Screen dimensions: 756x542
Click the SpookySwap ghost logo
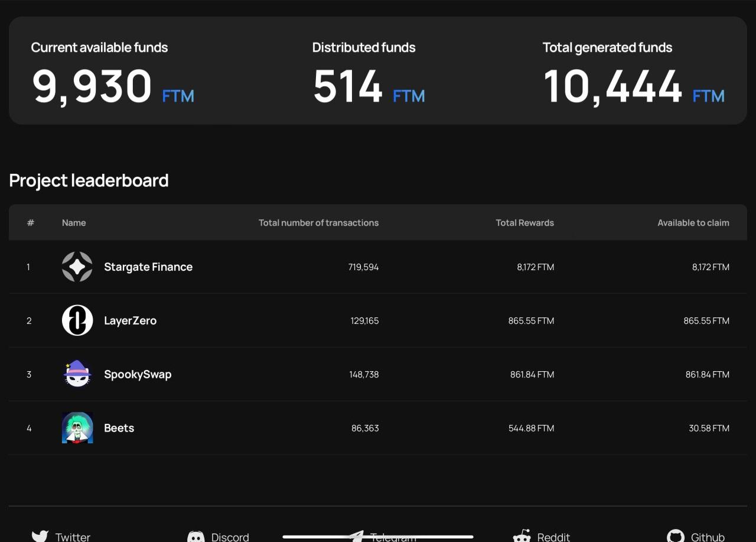click(77, 374)
